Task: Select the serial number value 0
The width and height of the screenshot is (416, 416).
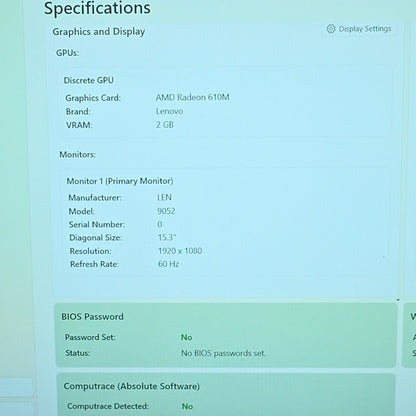Action: point(160,224)
